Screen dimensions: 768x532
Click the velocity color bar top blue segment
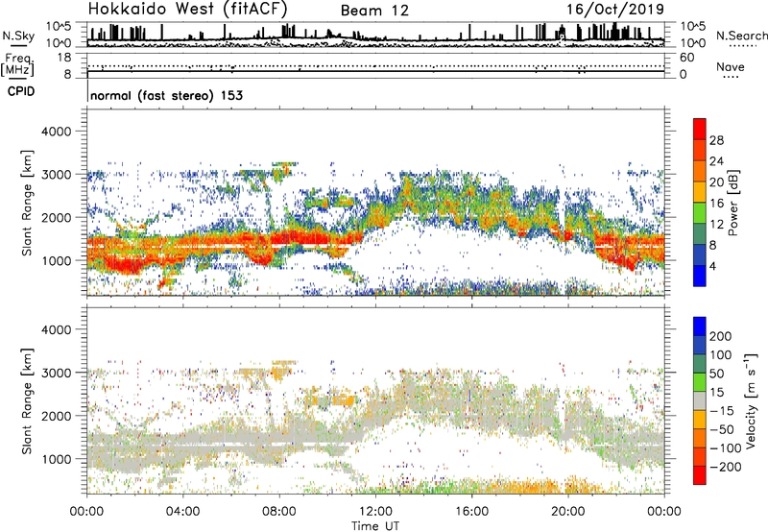click(700, 326)
